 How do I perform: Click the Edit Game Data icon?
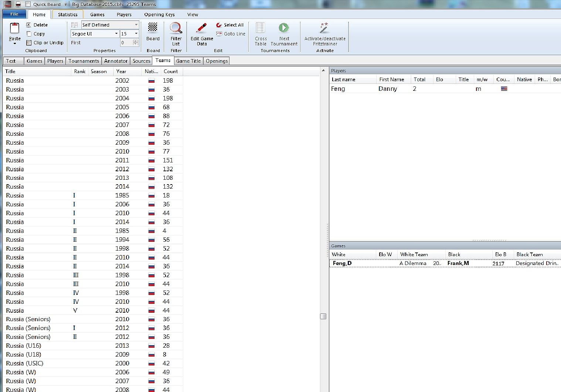click(201, 28)
